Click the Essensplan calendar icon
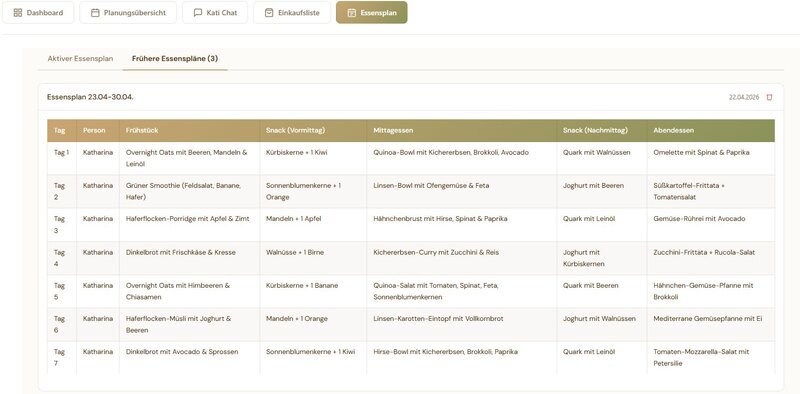Screen dimensions: 800x394 click(352, 13)
